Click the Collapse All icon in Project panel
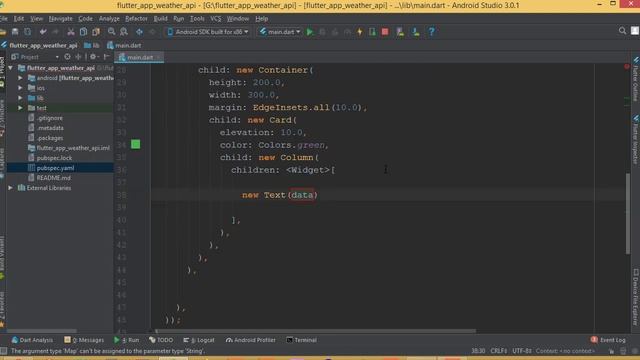 pyautogui.click(x=78, y=57)
